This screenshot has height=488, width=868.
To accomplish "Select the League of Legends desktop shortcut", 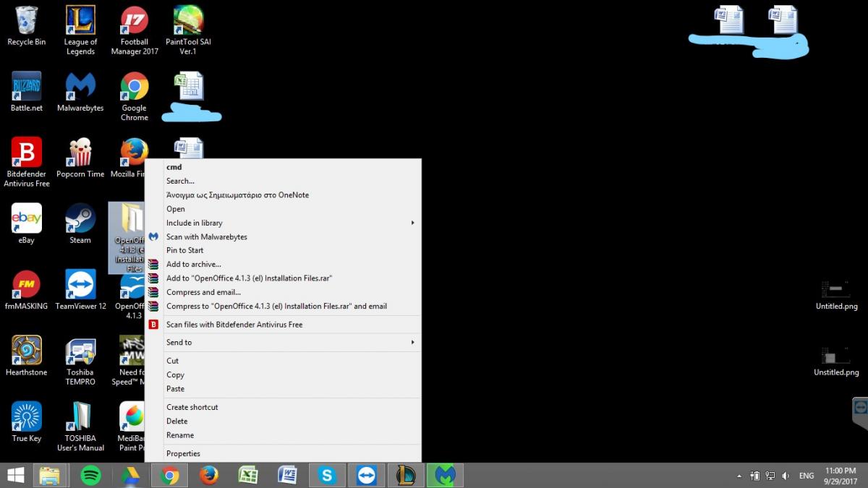I will coord(80,30).
